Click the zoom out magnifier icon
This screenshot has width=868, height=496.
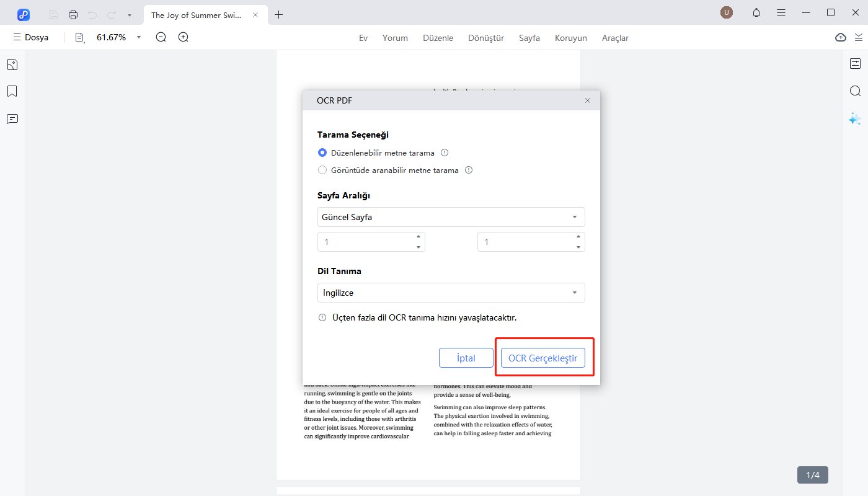click(161, 37)
